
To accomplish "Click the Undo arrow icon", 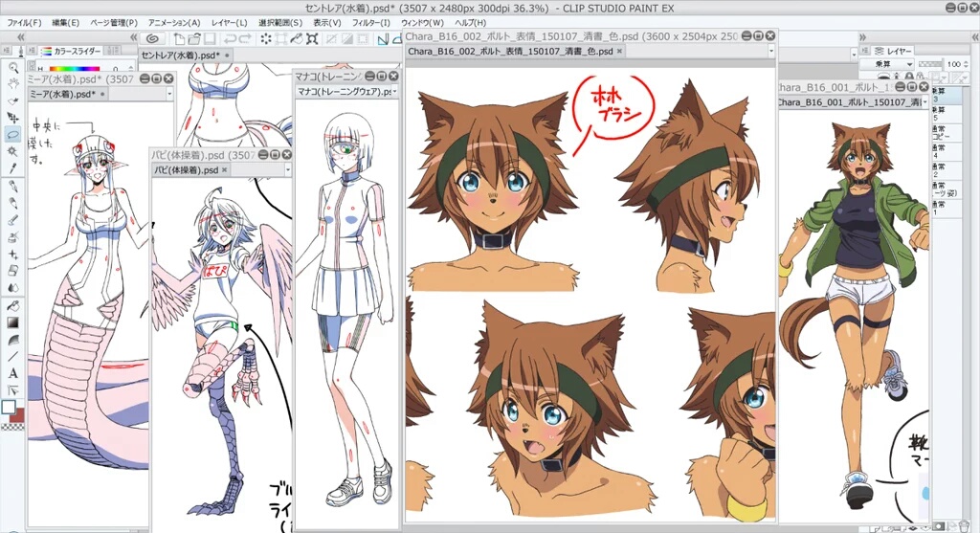I will pyautogui.click(x=231, y=38).
